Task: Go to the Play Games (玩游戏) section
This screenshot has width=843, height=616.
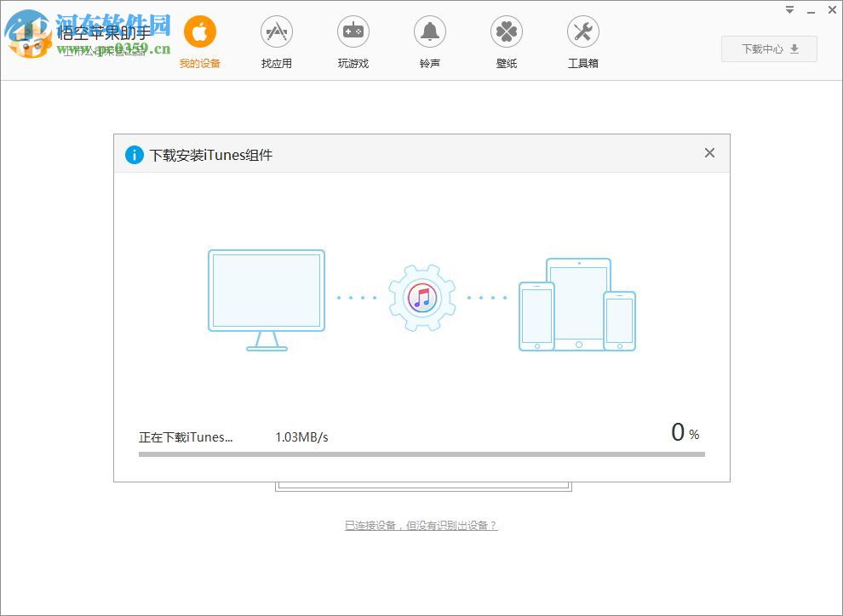Action: 353,43
